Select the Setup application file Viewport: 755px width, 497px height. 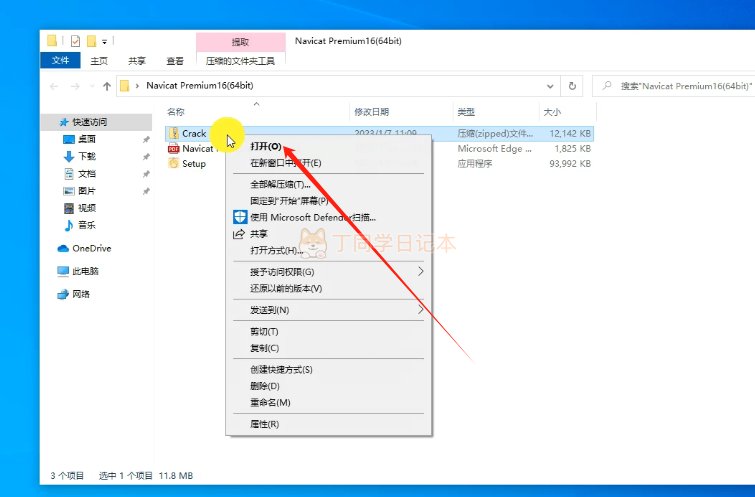coord(194,164)
